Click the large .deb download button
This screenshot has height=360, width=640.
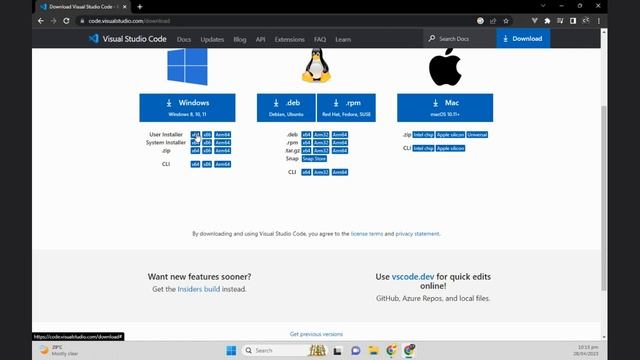[286, 108]
